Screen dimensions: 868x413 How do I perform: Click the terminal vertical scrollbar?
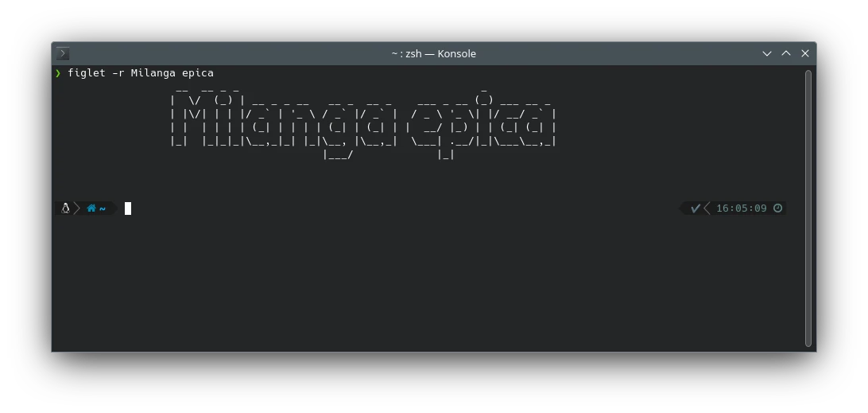(808, 207)
